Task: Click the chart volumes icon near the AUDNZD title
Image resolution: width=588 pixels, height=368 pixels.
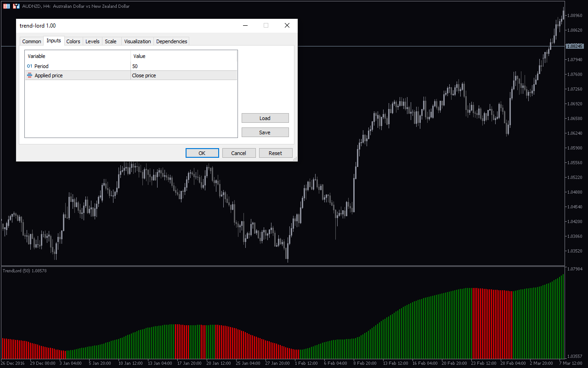Action: (16, 6)
